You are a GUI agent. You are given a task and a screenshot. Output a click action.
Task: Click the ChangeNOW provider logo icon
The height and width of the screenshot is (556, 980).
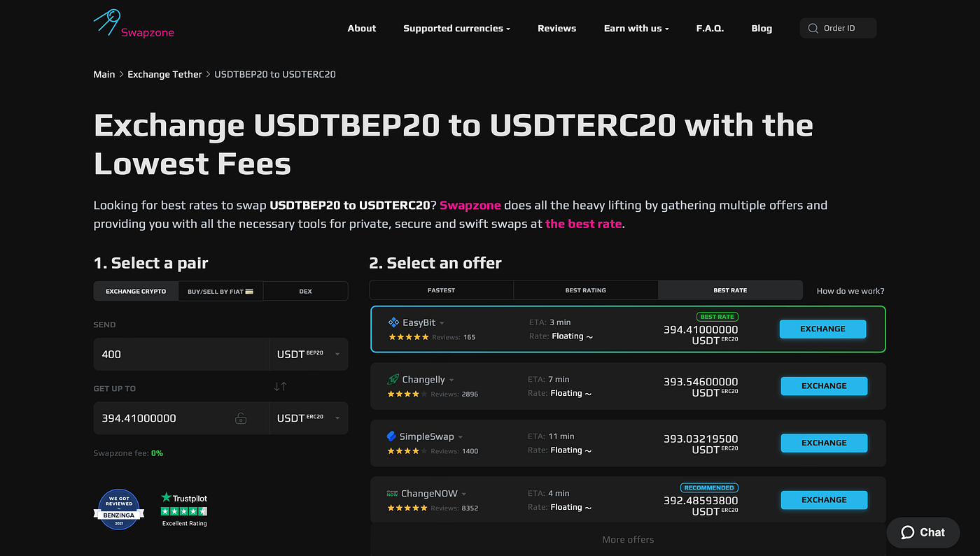(392, 494)
